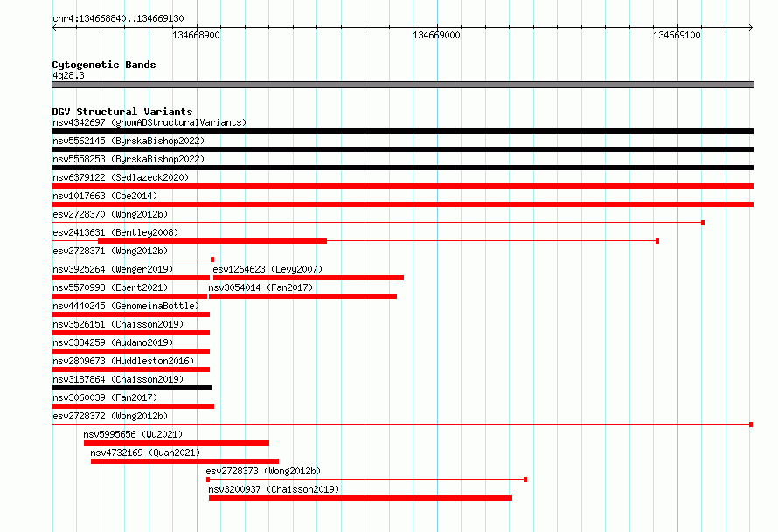
Task: Click the red bar under nsv4440245
Action: point(130,314)
